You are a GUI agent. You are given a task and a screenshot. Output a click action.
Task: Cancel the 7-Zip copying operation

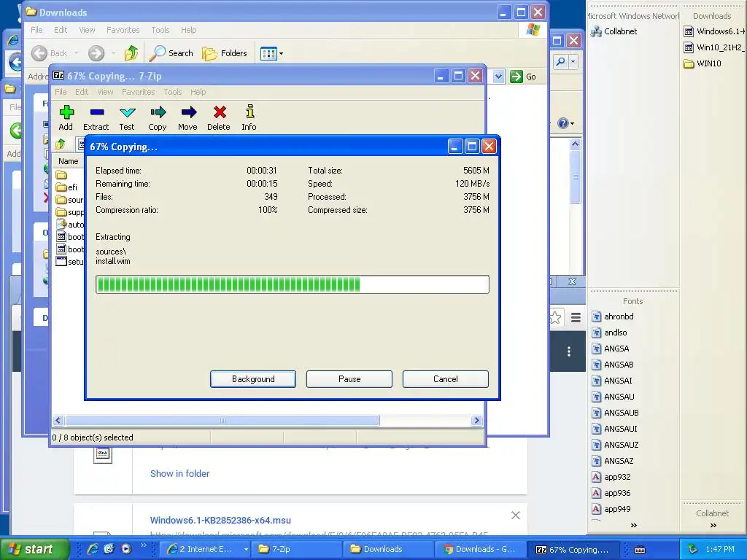coord(446,379)
